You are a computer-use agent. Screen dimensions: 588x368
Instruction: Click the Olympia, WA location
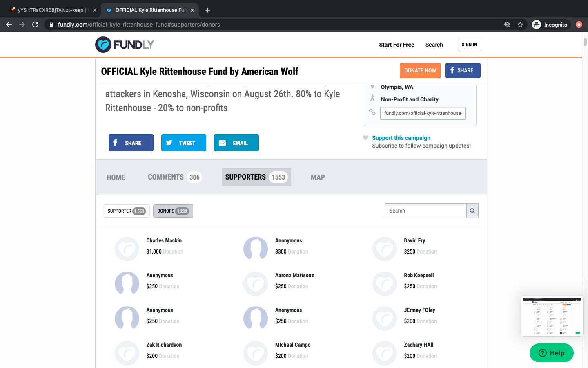[x=397, y=87]
